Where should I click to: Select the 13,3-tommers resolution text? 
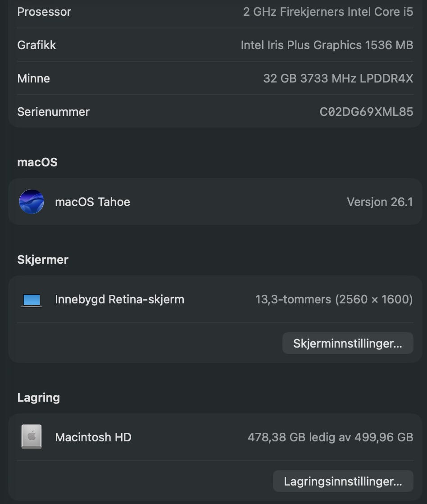[x=334, y=299]
